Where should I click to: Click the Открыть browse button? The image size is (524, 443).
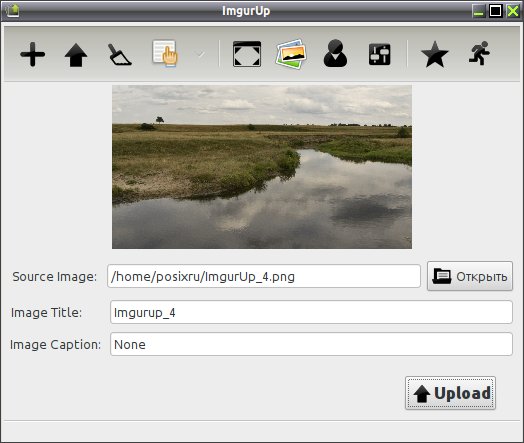pos(470,276)
